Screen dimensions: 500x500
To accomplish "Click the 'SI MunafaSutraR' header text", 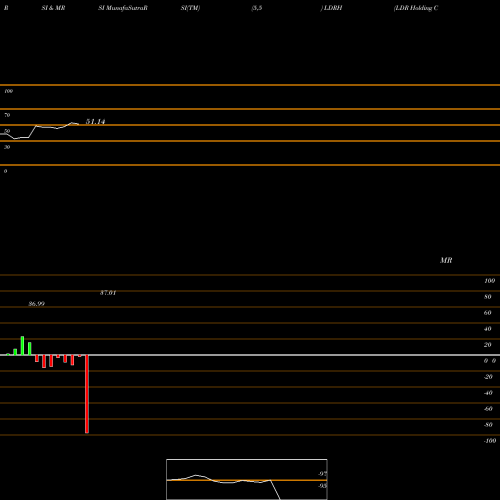I will pos(123,8).
